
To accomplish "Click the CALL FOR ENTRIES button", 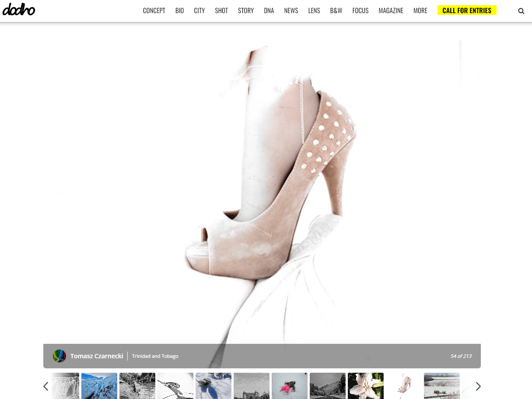I will click(467, 11).
